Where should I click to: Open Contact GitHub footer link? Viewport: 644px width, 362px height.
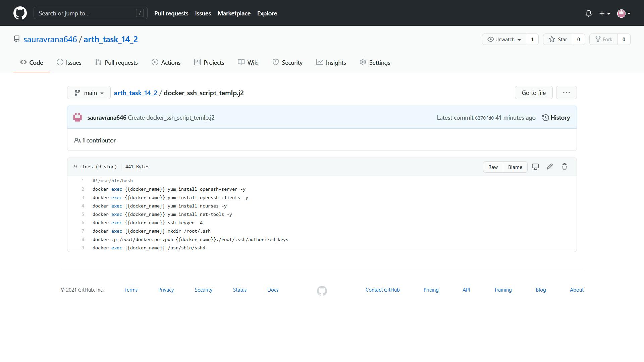(382, 290)
